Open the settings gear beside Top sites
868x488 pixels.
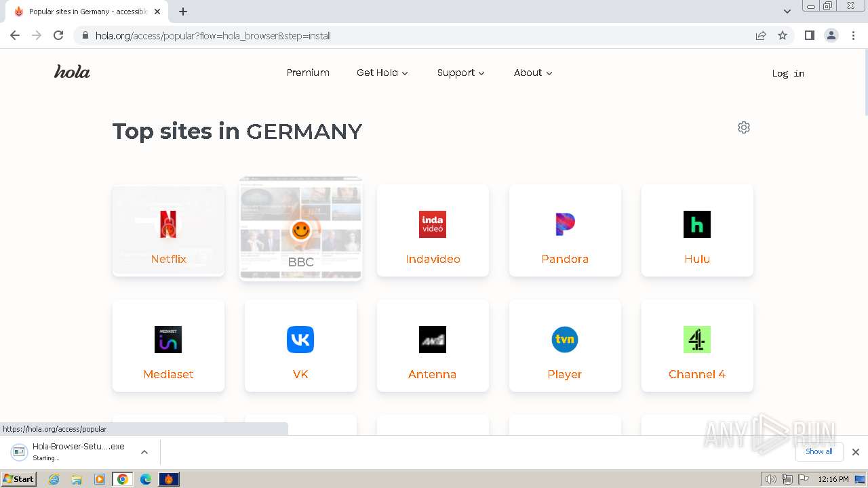744,127
